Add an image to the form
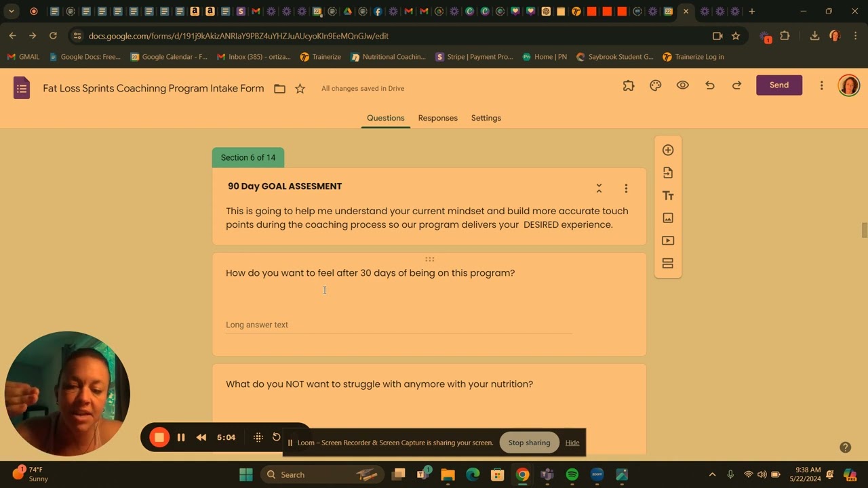 [668, 218]
